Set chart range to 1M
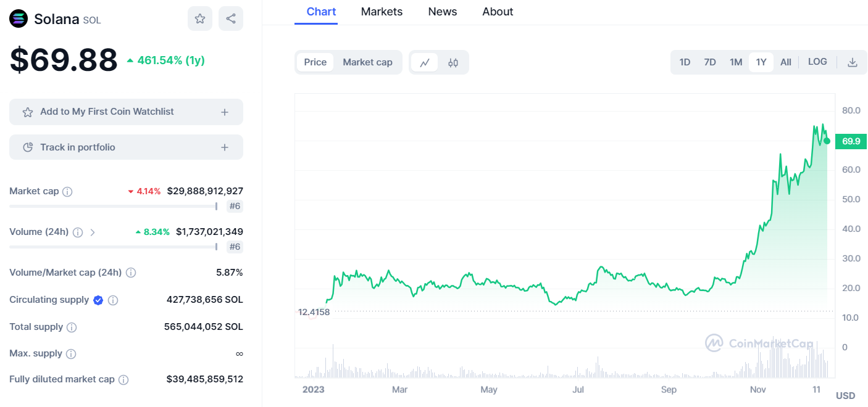Screen dimensions: 868x407 pyautogui.click(x=736, y=62)
